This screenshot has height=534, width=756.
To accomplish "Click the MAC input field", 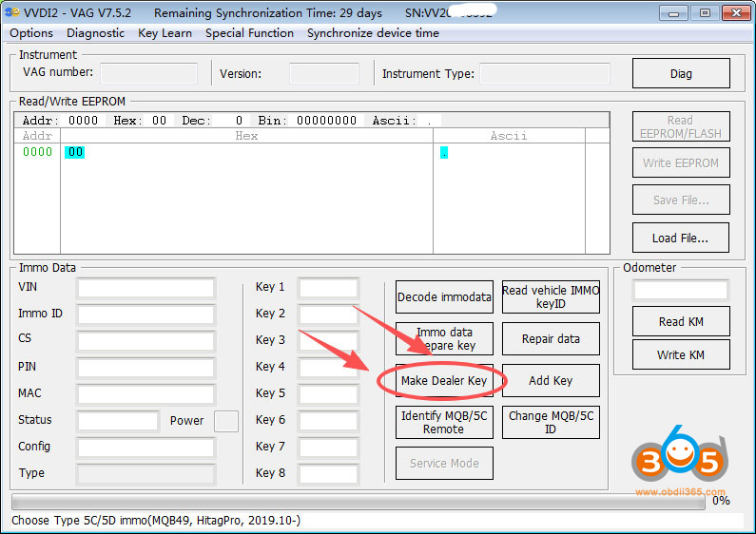I will [x=145, y=394].
